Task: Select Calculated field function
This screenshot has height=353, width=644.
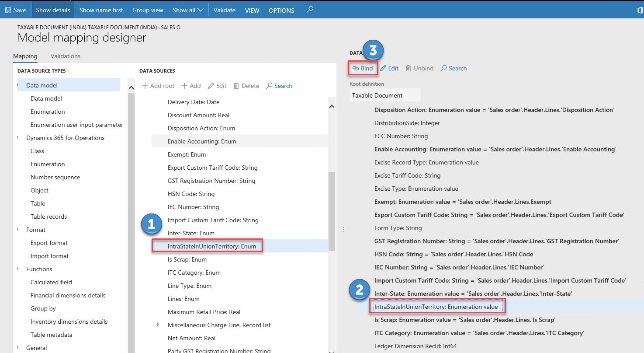Action: [51, 282]
